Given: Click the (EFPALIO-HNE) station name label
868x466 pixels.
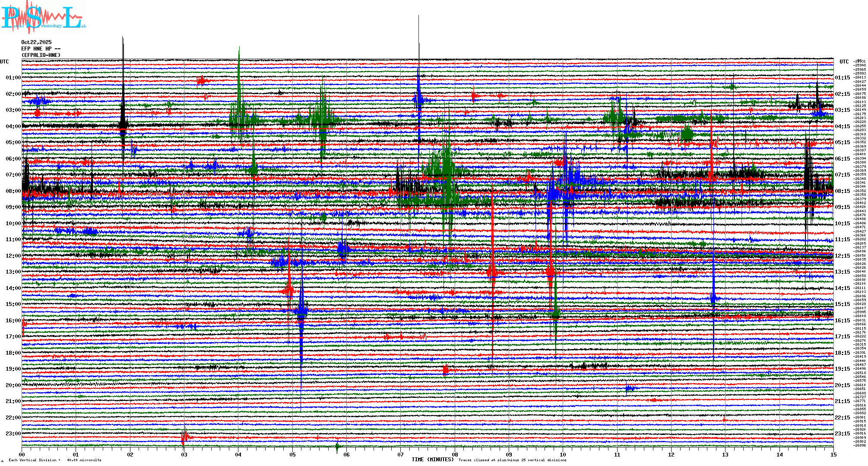Looking at the screenshot, I should [41, 55].
